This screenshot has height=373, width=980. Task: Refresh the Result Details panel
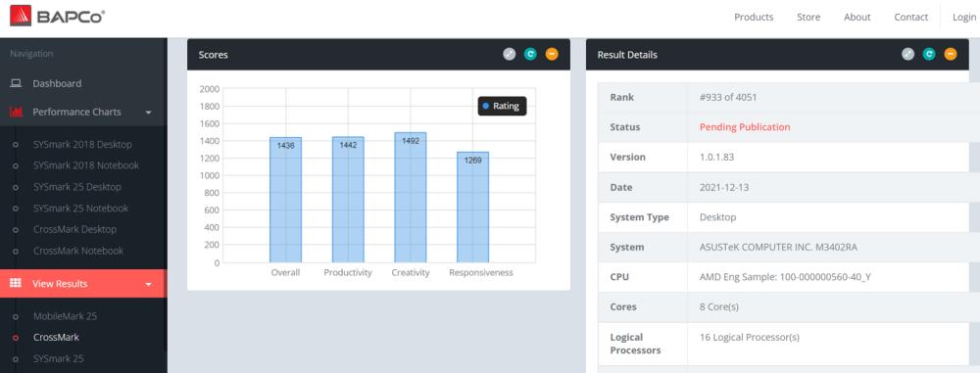[x=929, y=55]
